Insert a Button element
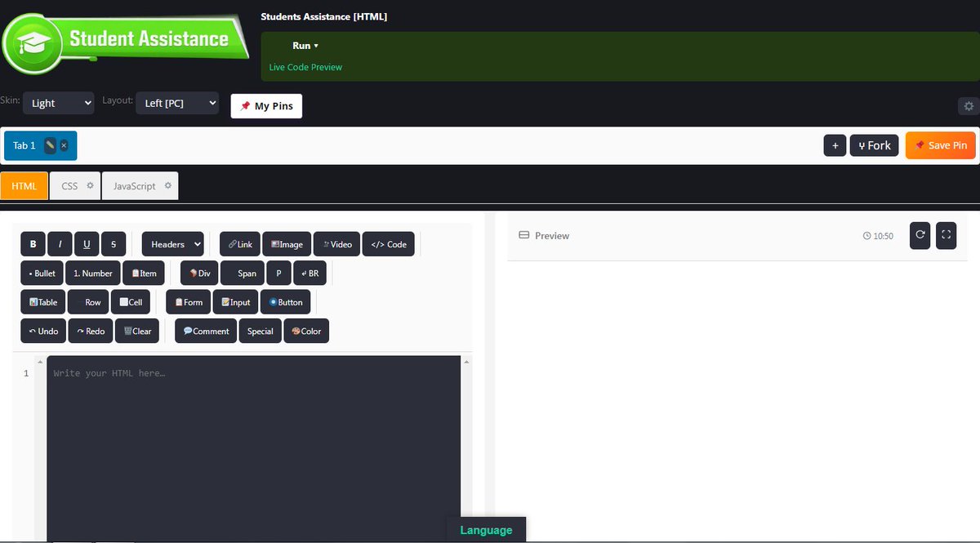The image size is (980, 543). (285, 302)
